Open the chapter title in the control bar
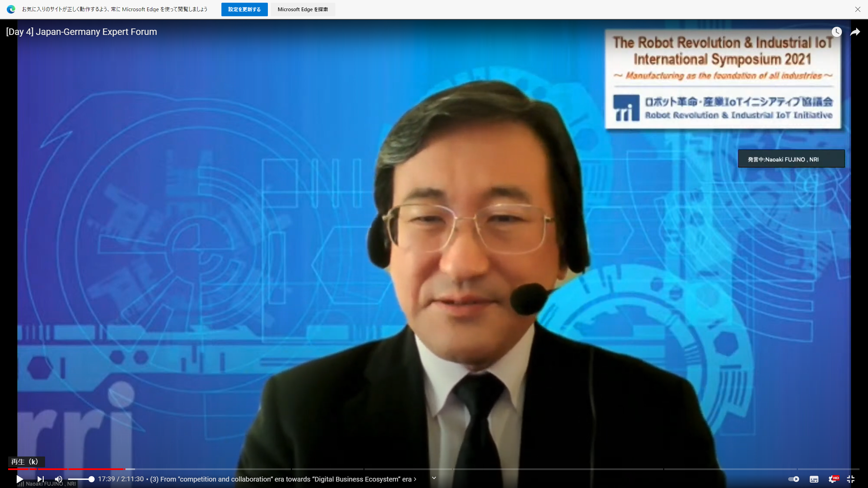 coord(283,479)
